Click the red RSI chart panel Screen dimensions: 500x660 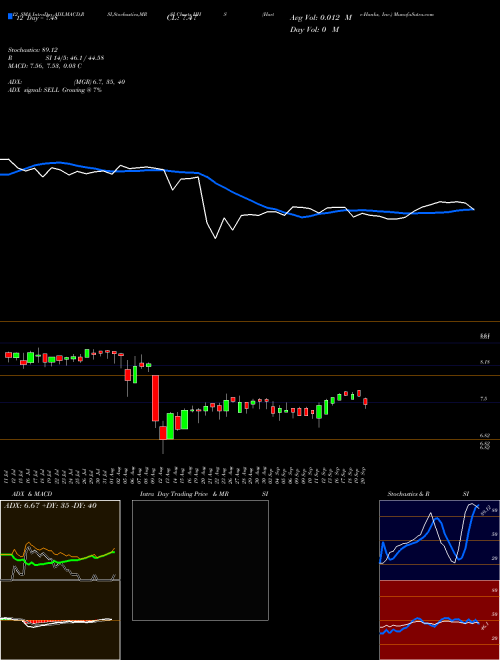pos(439,620)
